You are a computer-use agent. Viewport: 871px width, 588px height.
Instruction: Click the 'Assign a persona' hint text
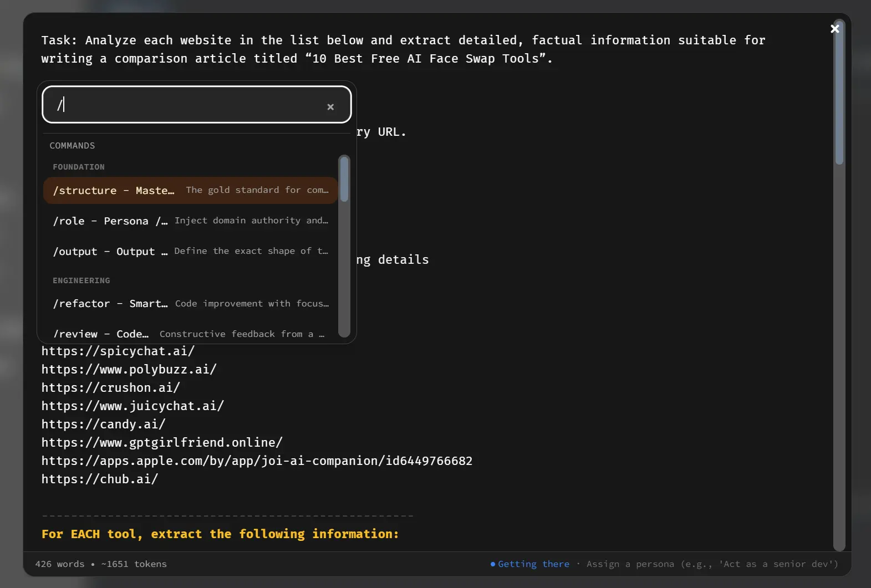[x=712, y=564]
